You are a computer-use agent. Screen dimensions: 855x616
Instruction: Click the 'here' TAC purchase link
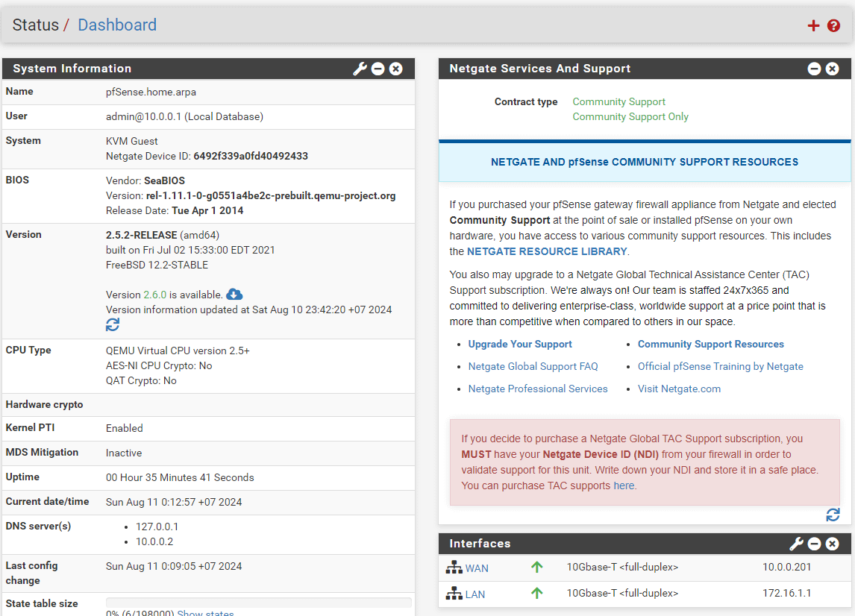[624, 485]
